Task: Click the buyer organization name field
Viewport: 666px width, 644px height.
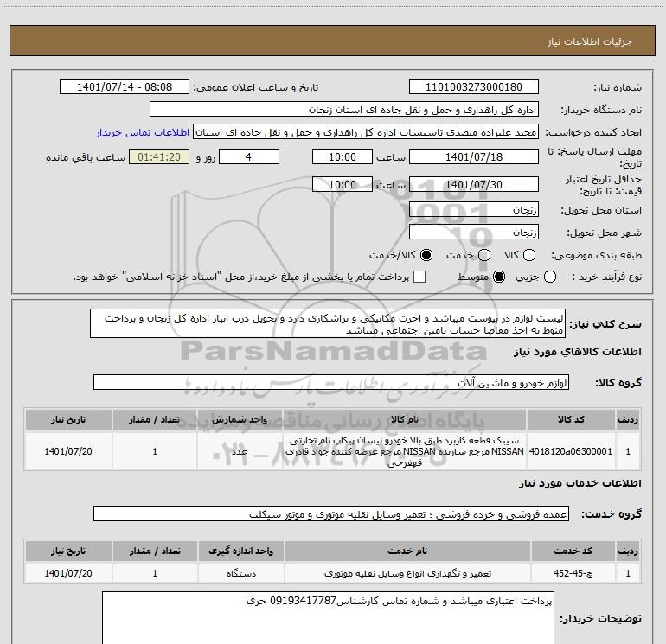Action: click(x=344, y=110)
